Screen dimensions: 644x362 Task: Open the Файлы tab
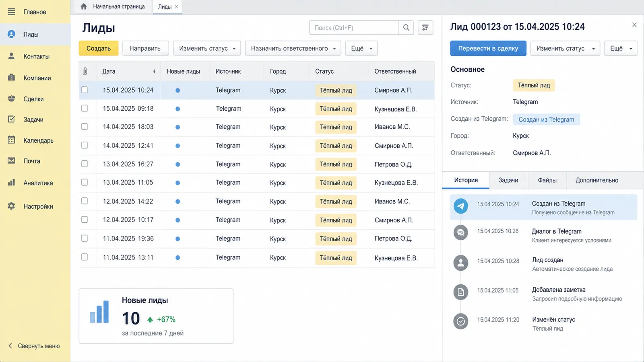coord(547,180)
